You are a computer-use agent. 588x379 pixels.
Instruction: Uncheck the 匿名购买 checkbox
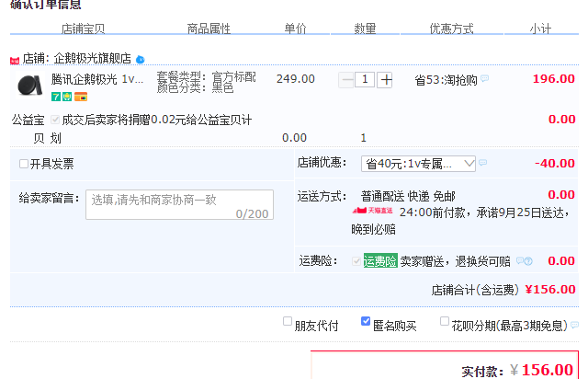coord(366,321)
